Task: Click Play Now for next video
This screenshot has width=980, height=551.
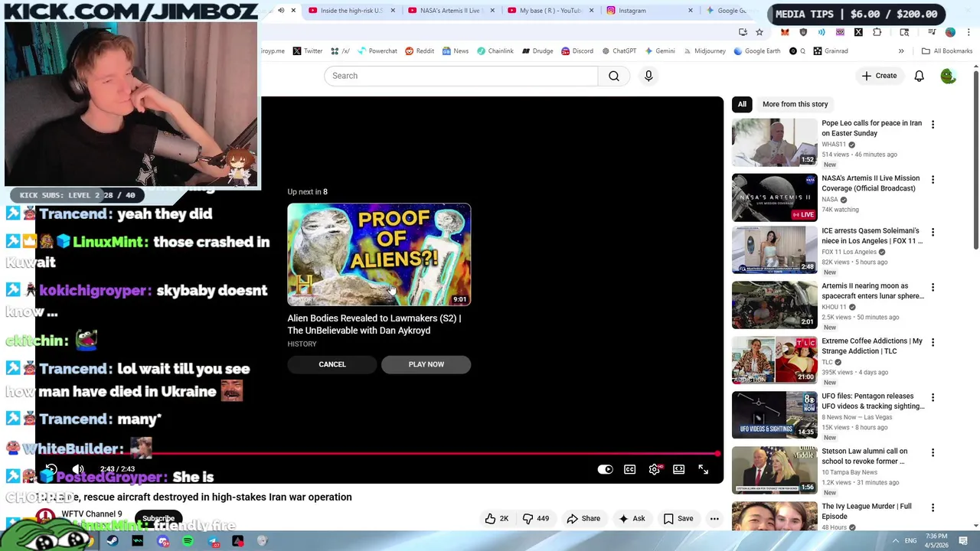Action: click(426, 364)
